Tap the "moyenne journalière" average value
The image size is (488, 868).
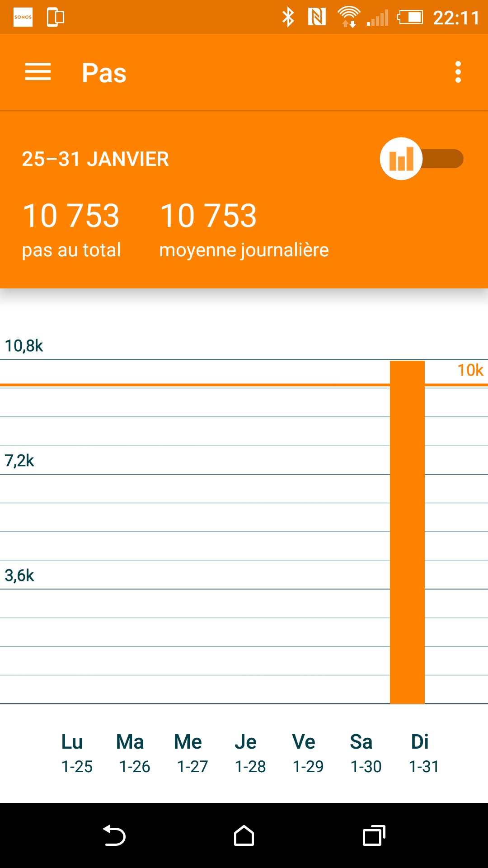point(208,216)
